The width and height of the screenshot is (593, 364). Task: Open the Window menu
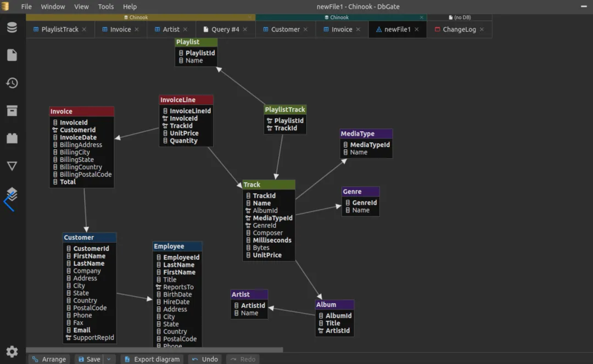coord(53,7)
